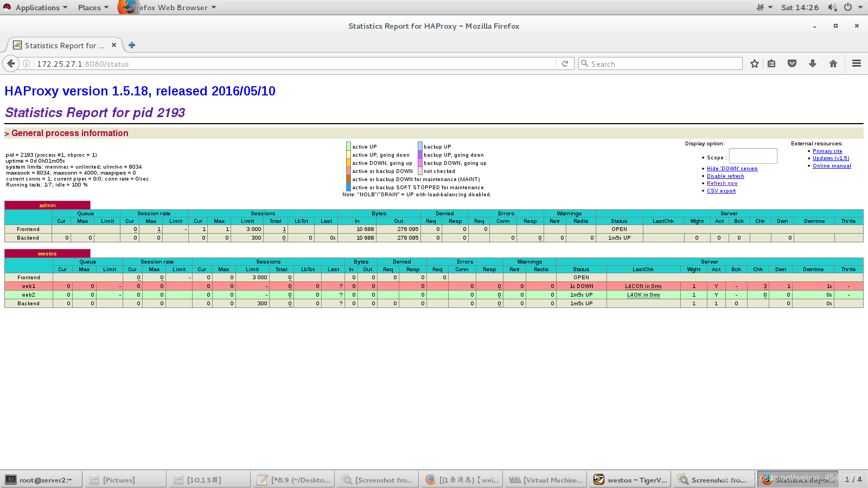The image size is (868, 488).
Task: Click the General process information heading
Action: (70, 133)
